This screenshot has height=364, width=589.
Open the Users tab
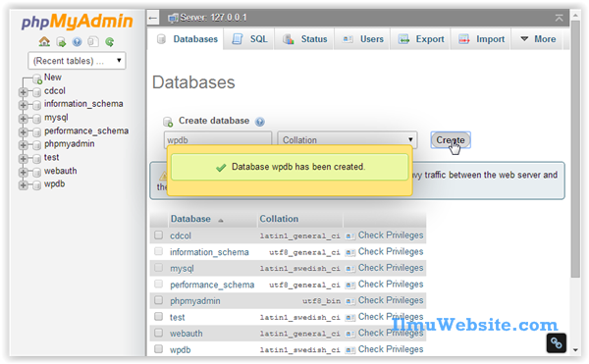tap(362, 39)
